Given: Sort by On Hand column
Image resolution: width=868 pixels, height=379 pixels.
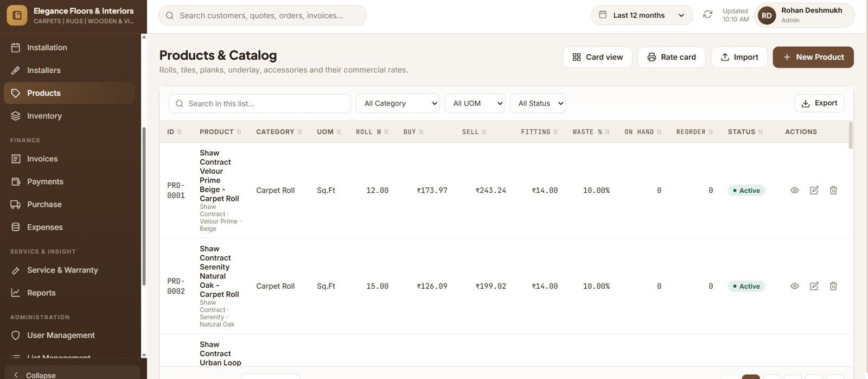Looking at the screenshot, I should tap(643, 132).
